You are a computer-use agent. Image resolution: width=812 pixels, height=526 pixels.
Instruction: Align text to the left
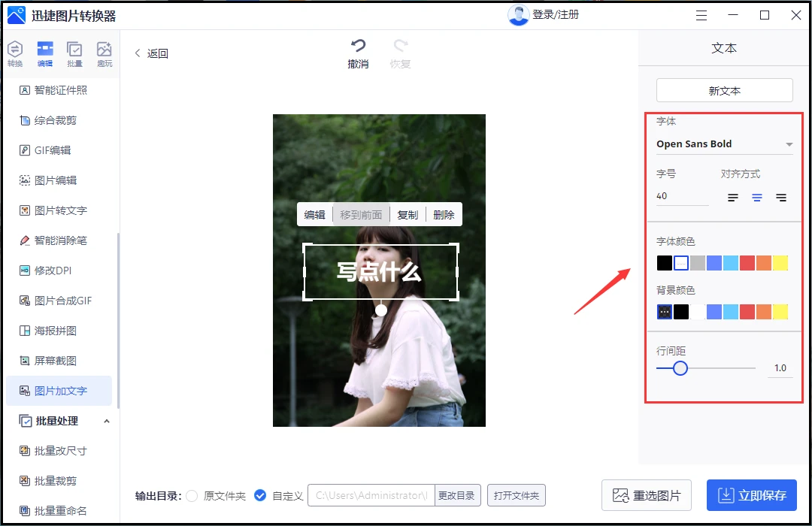click(733, 197)
